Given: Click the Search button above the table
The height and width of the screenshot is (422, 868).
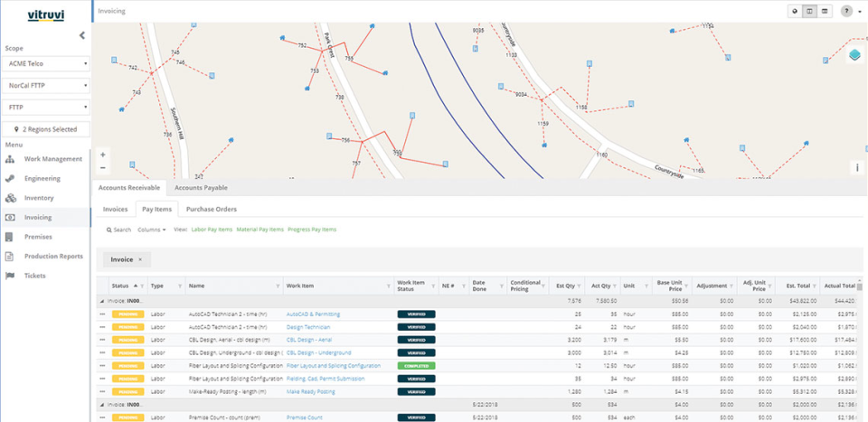Looking at the screenshot, I should 119,230.
